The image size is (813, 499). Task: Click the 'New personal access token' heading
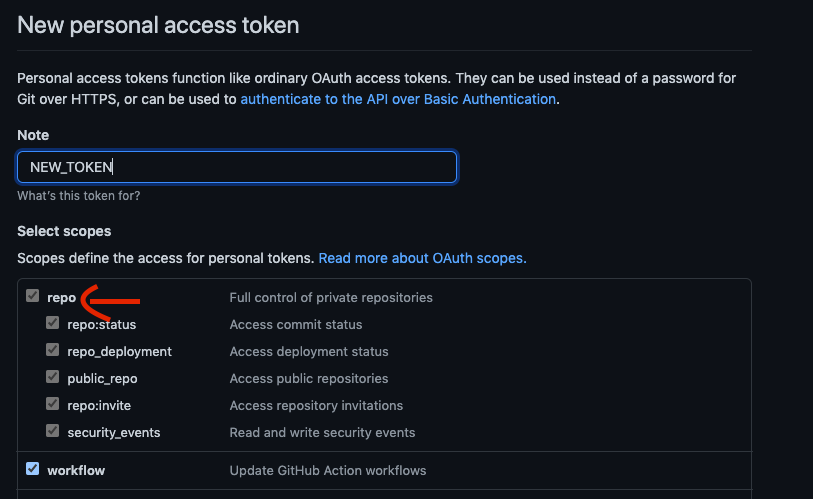point(158,24)
